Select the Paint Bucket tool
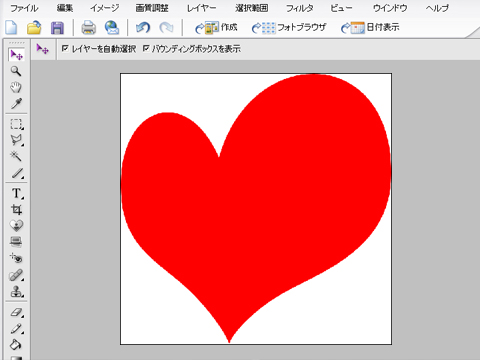This screenshot has width=480, height=360. (16, 344)
